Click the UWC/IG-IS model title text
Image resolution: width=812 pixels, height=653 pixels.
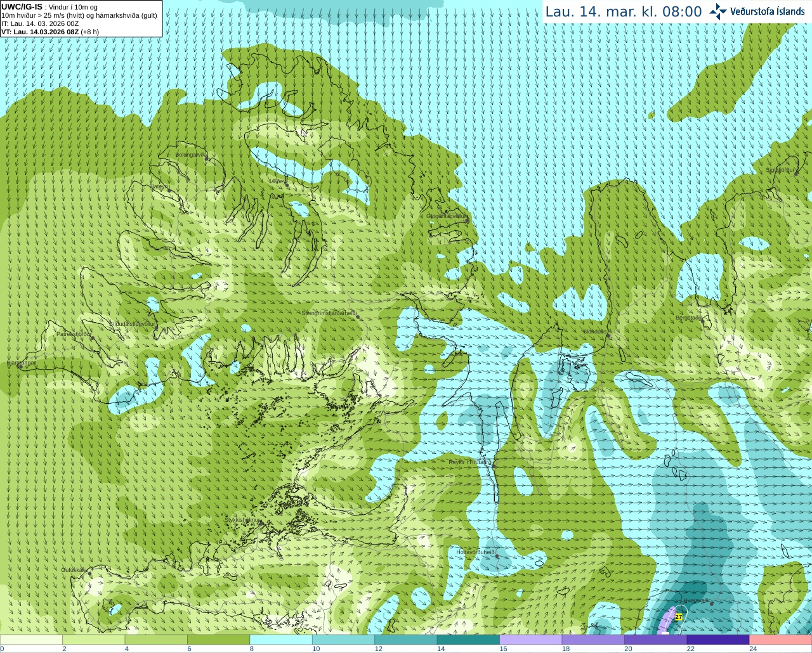coord(22,6)
